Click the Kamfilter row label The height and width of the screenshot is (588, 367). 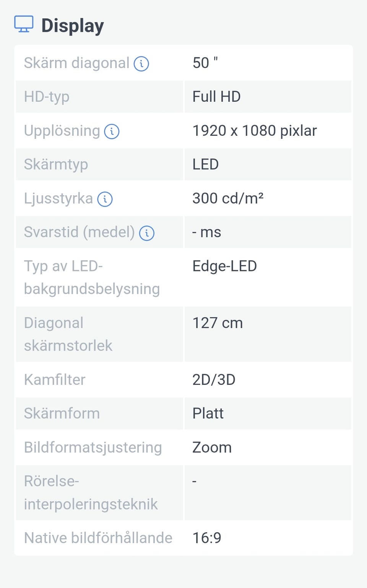[x=55, y=380]
